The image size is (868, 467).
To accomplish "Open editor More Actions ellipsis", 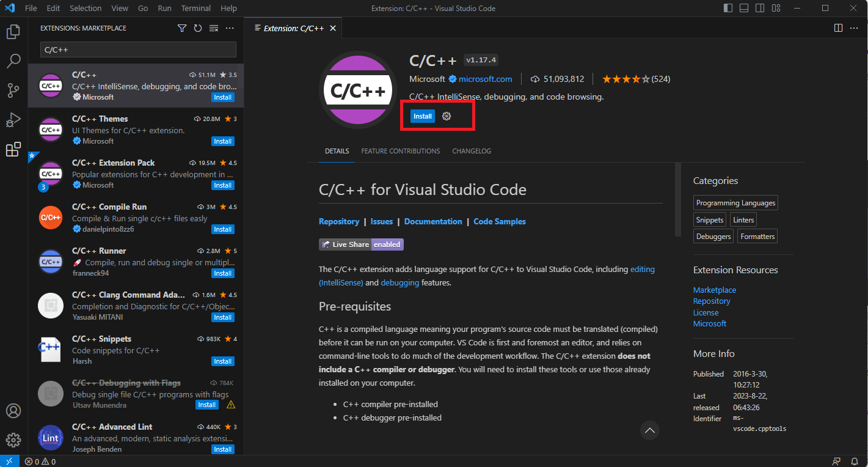I will (x=855, y=28).
